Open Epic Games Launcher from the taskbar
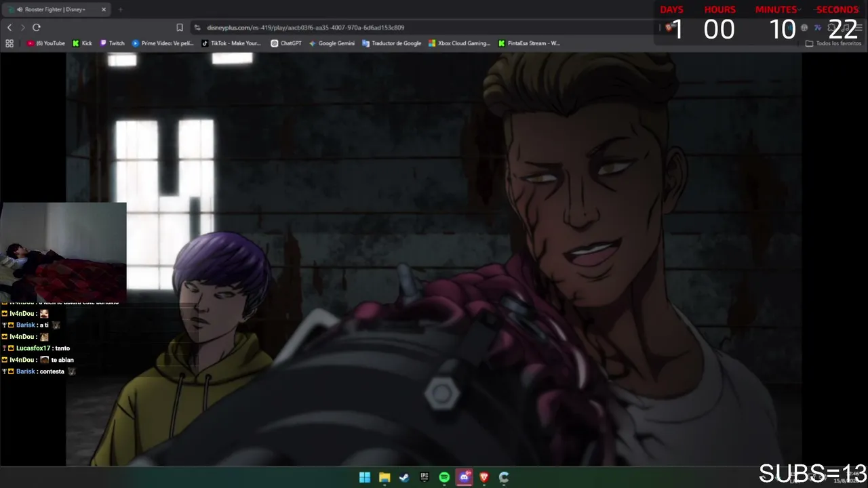Viewport: 868px width, 488px height. coord(425,477)
